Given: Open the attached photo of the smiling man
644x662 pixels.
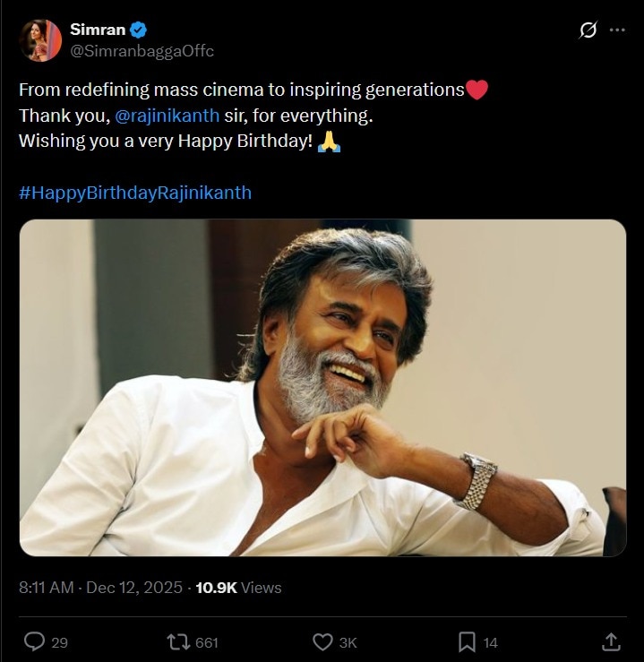Looking at the screenshot, I should point(322,388).
